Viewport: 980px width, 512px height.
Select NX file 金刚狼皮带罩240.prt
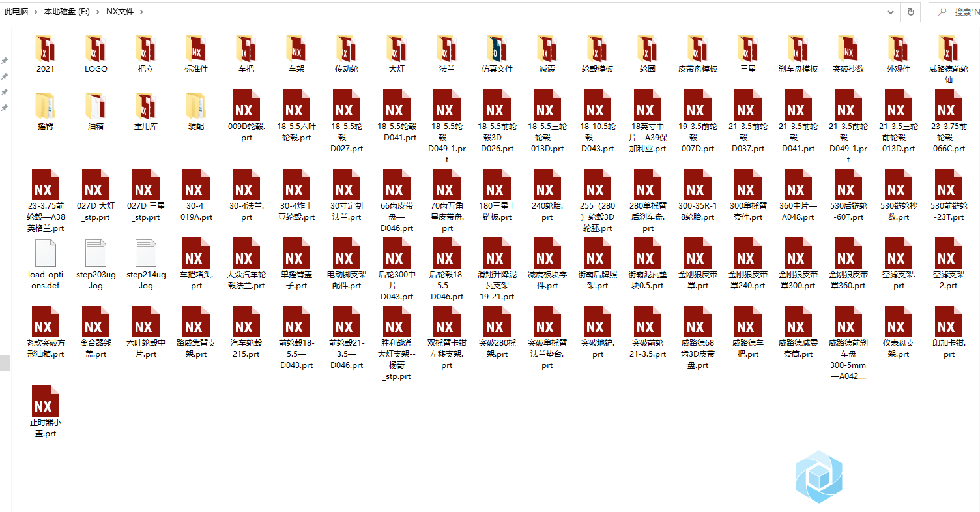click(x=748, y=264)
